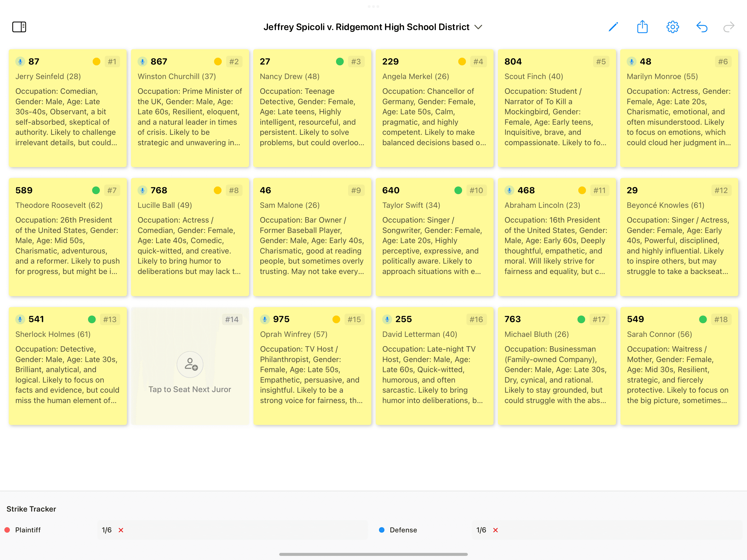Expand the case title dropdown chevron
Viewport: 747px width, 560px height.
click(478, 27)
